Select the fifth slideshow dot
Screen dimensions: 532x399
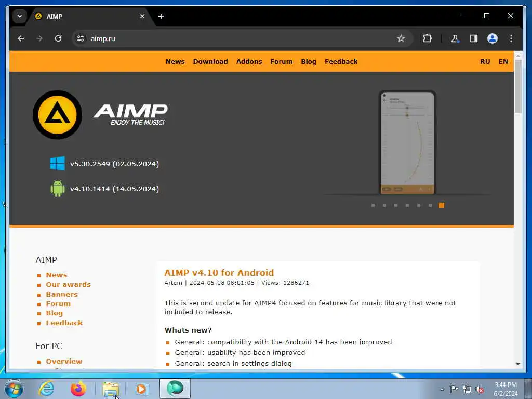click(419, 205)
